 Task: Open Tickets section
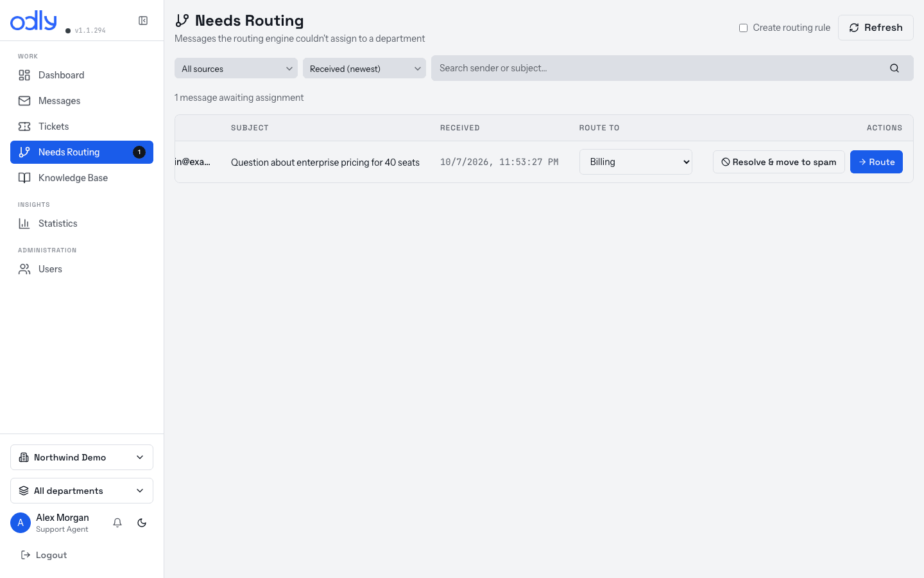pos(81,127)
